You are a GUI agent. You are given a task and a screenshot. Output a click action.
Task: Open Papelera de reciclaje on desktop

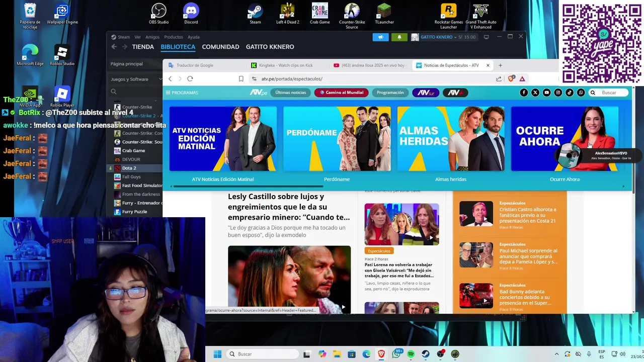[30, 16]
